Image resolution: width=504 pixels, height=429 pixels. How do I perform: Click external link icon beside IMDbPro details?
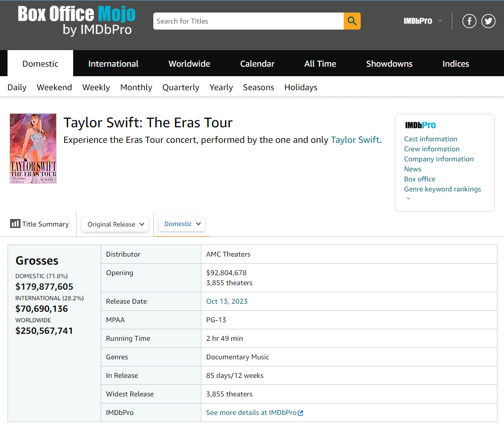coord(301,413)
